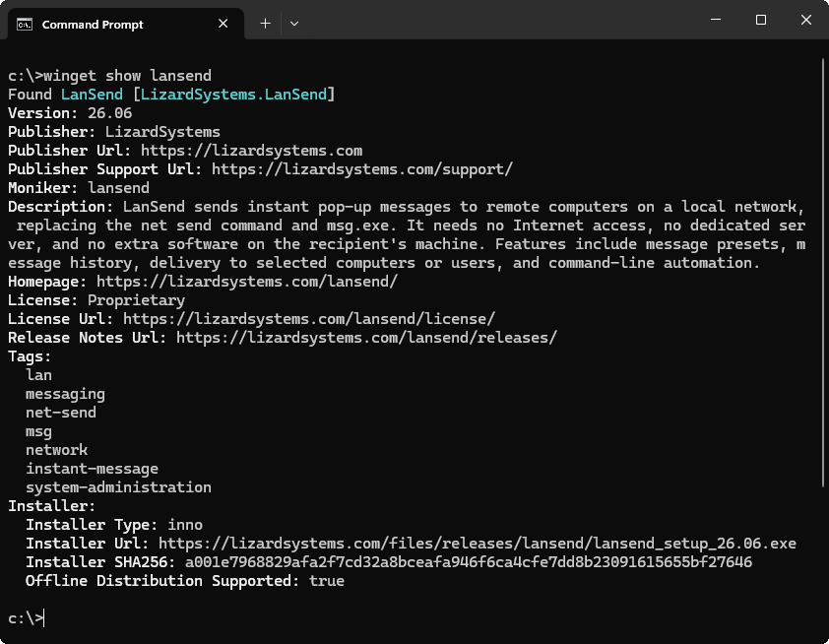This screenshot has width=829, height=644.
Task: Click the Moniker lansend value
Action: click(x=118, y=188)
